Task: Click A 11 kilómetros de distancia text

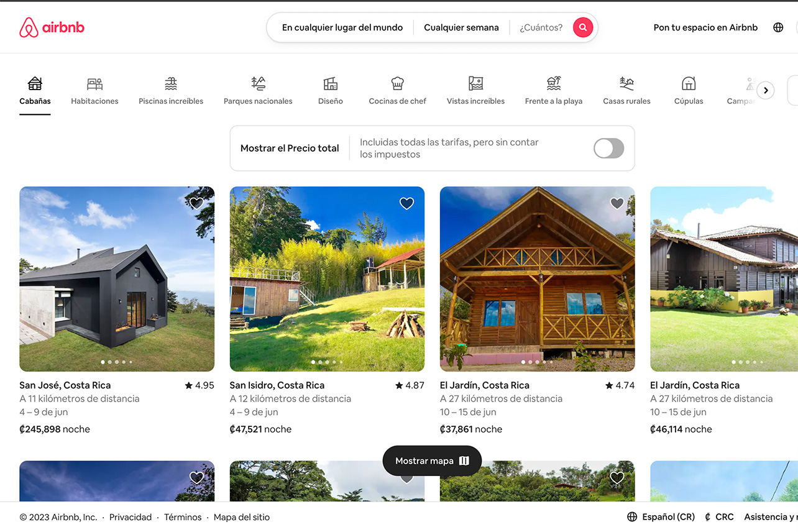Action: 80,399
